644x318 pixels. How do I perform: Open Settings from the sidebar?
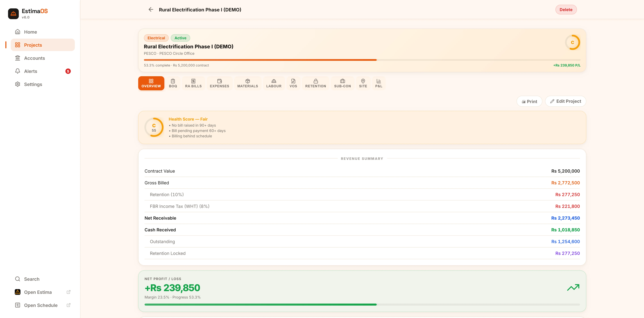coord(43,84)
